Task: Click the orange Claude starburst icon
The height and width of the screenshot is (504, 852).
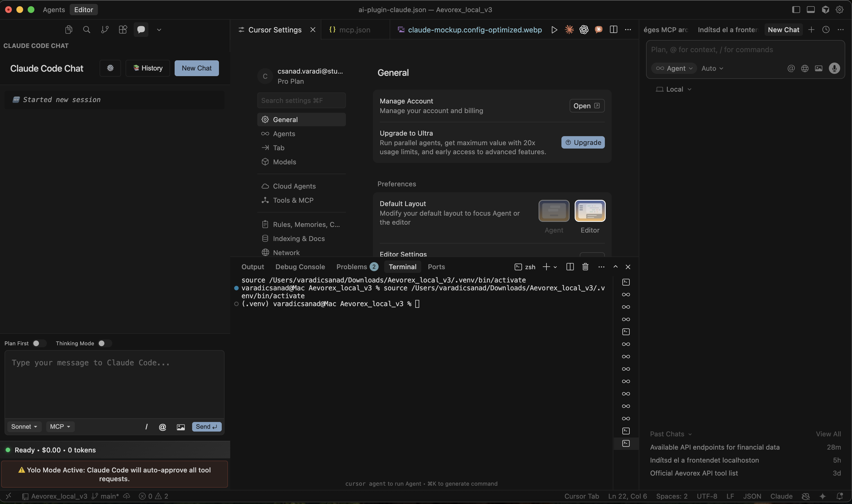Action: 569,30
